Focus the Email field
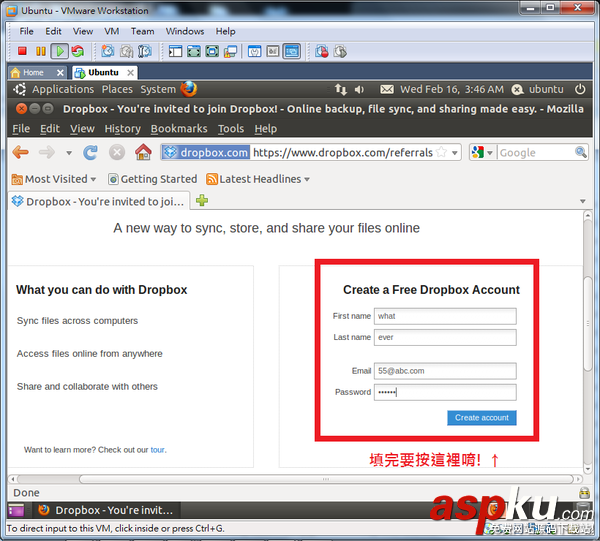This screenshot has height=541, width=600. pyautogui.click(x=445, y=371)
